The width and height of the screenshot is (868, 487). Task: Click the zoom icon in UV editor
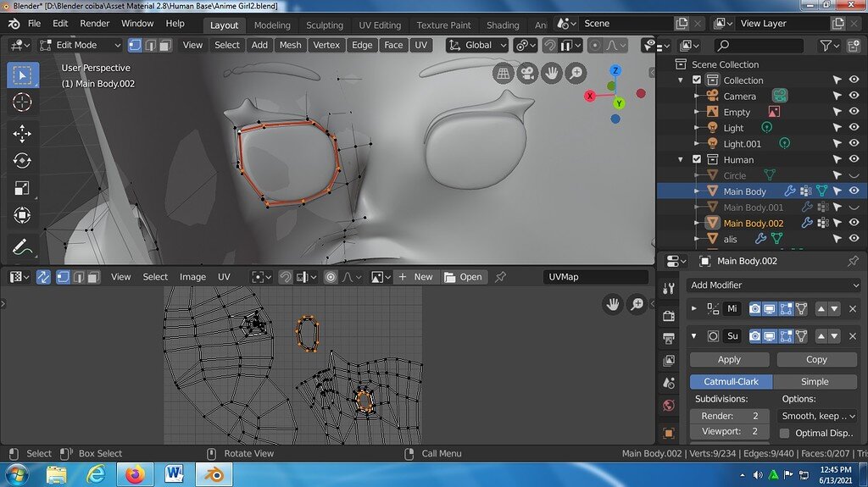(x=637, y=304)
